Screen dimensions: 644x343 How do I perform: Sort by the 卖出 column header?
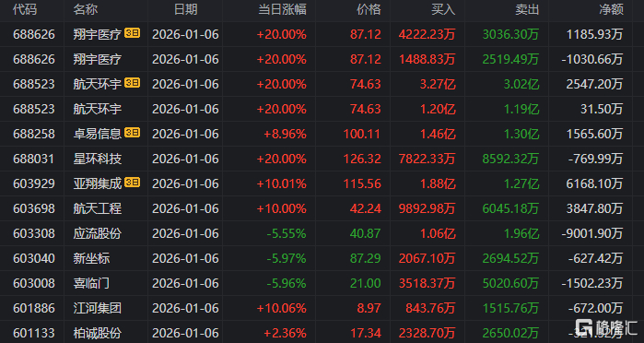[527, 10]
